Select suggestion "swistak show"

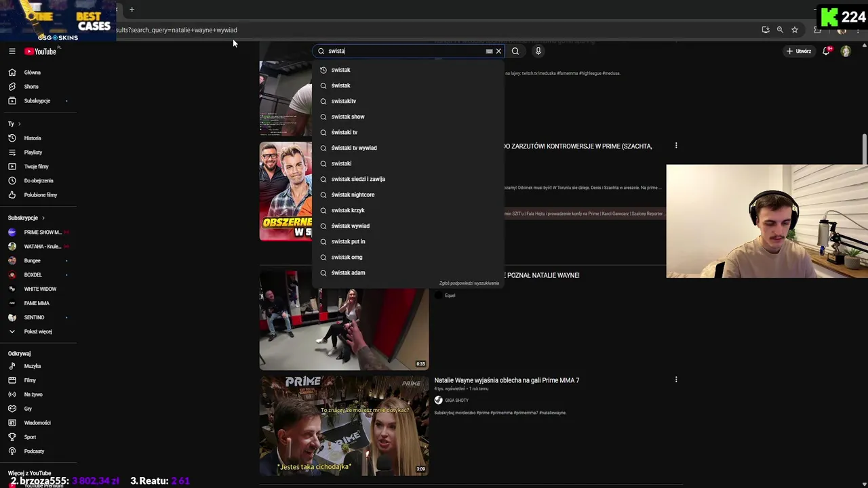tap(408, 117)
